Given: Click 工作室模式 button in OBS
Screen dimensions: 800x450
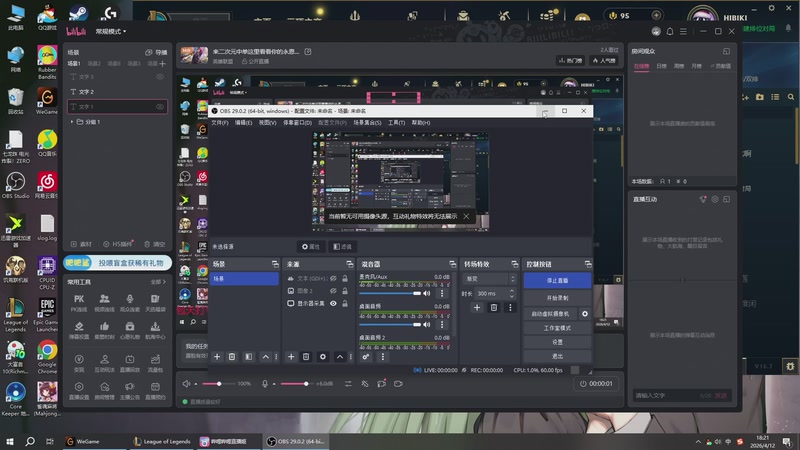Looking at the screenshot, I should [557, 328].
